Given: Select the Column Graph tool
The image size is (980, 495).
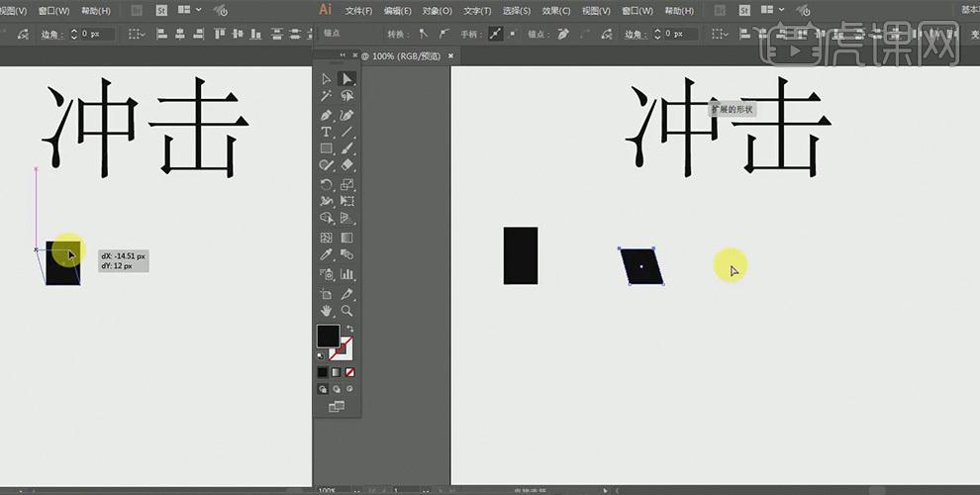Looking at the screenshot, I should tap(346, 274).
